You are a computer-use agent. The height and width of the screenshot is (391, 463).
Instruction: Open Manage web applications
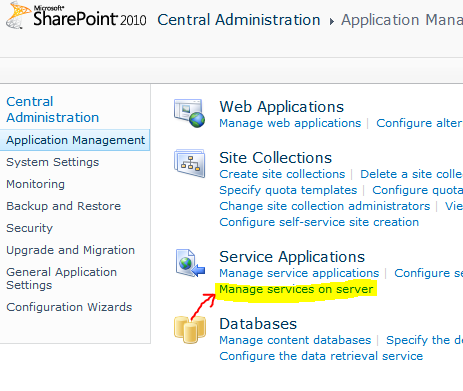click(x=290, y=123)
